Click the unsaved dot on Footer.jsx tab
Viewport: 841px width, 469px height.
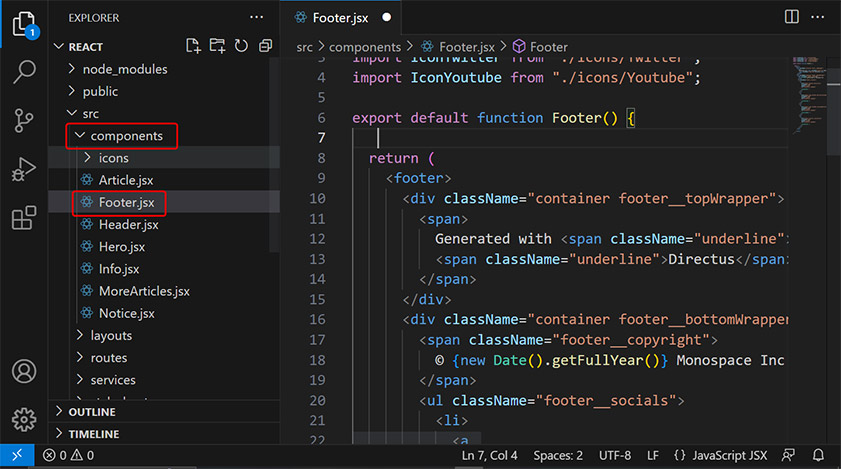click(x=386, y=17)
